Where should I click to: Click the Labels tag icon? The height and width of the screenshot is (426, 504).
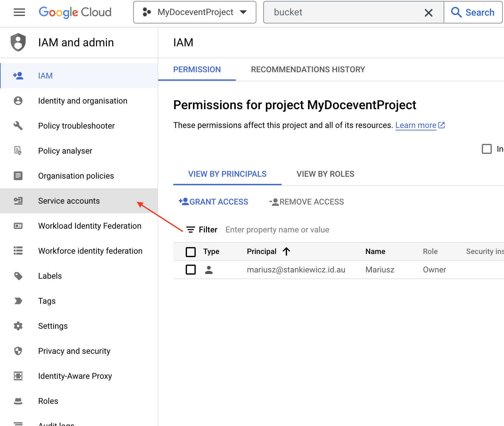coord(18,276)
